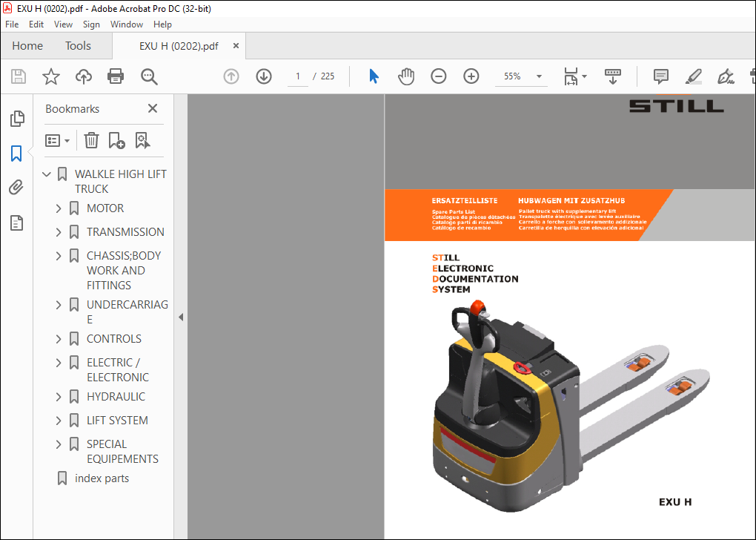Collapse the WALKLE HIGH LIFT TRUCK bookmark
The width and height of the screenshot is (756, 540).
(47, 174)
